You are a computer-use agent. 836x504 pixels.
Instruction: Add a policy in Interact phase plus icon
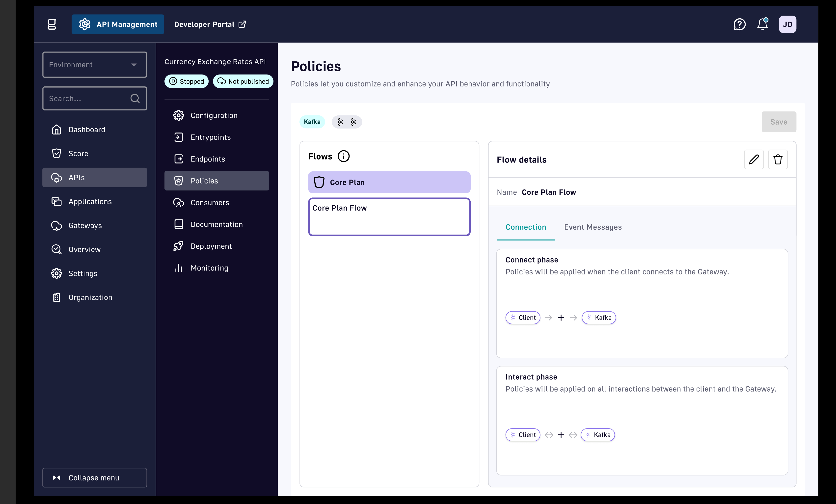(561, 435)
